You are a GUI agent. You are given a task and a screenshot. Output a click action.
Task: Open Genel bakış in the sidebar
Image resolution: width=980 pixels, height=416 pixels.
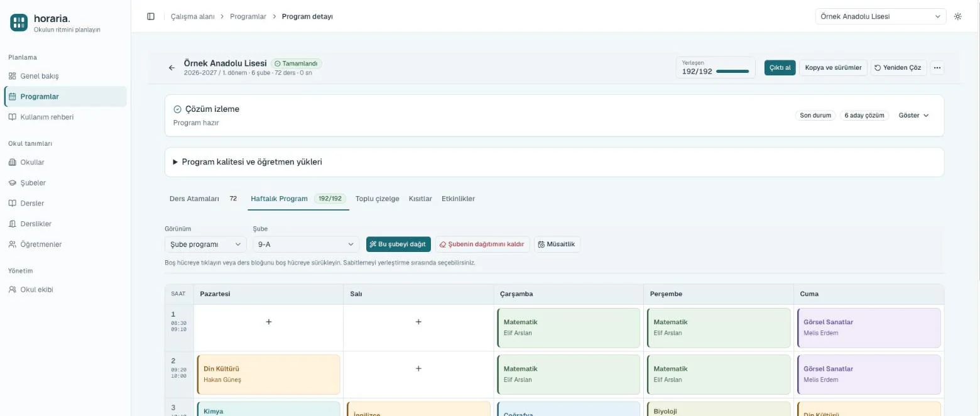coord(65,76)
